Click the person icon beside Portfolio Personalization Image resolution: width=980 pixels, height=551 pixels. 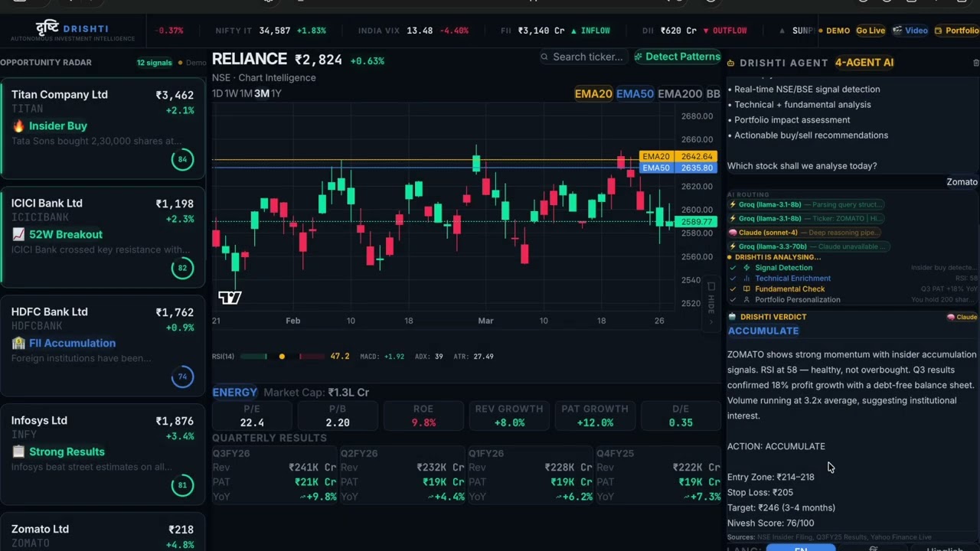pos(746,300)
